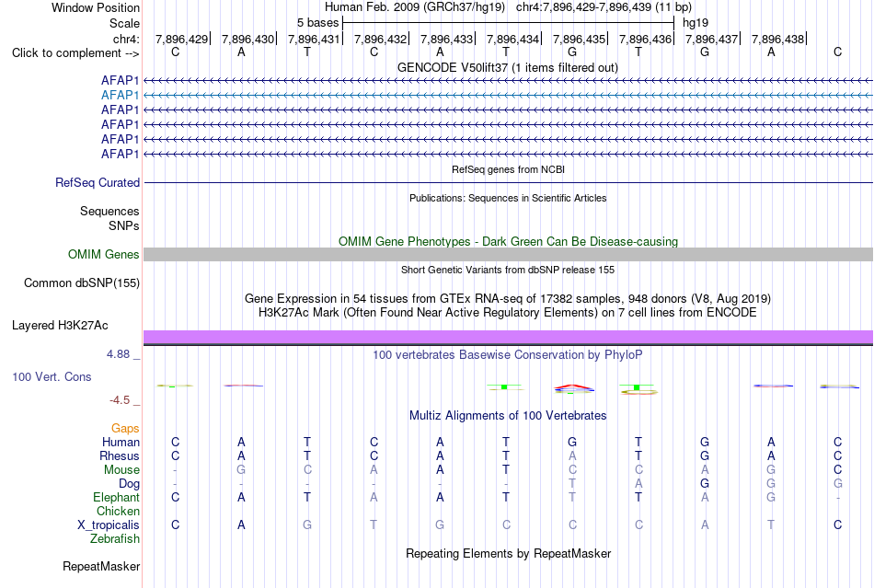This screenshot has height=588, width=874.
Task: Click the GTEx Gene Expression track title
Action: tap(508, 299)
